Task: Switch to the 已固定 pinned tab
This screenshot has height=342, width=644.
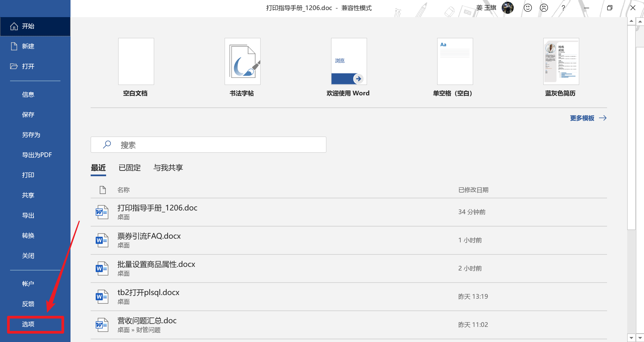Action: pos(130,168)
